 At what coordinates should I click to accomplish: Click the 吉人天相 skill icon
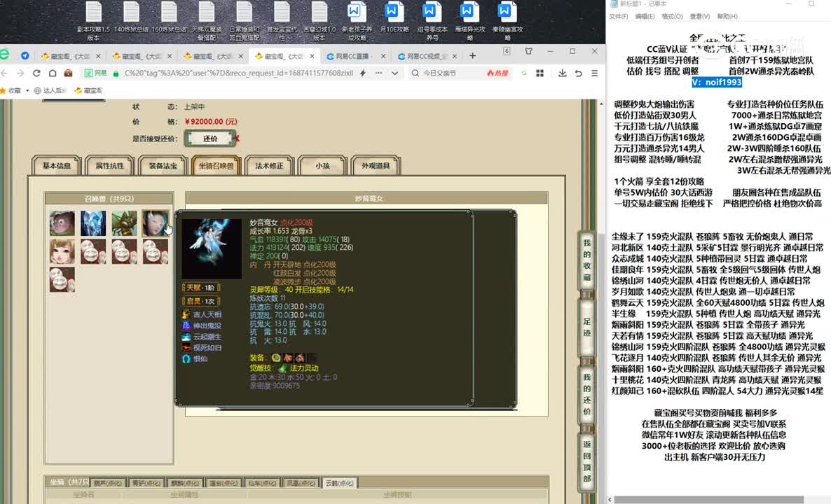[186, 314]
